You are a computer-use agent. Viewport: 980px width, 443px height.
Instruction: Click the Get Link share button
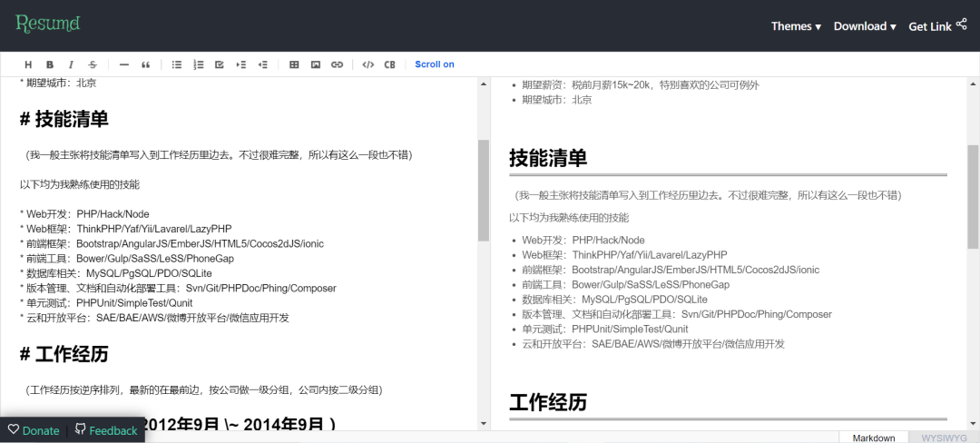click(937, 25)
